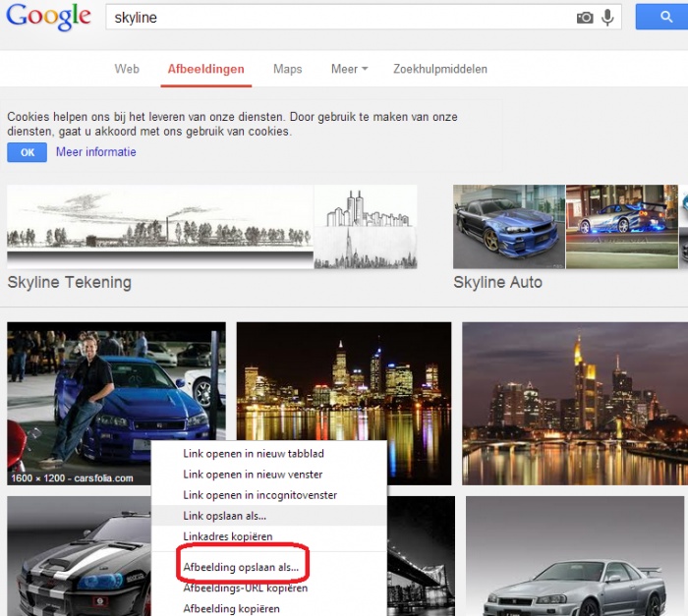Open the night city reflection image
The height and width of the screenshot is (616, 688).
tap(344, 381)
